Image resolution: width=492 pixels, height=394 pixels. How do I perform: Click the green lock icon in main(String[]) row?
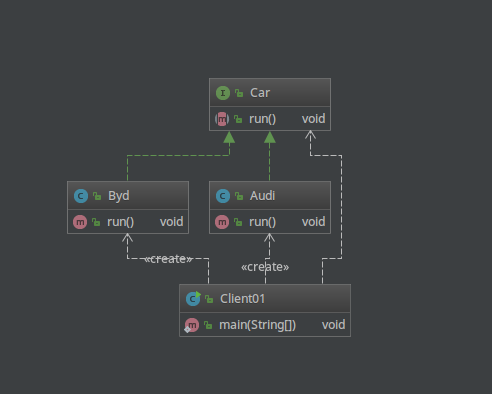pyautogui.click(x=208, y=325)
